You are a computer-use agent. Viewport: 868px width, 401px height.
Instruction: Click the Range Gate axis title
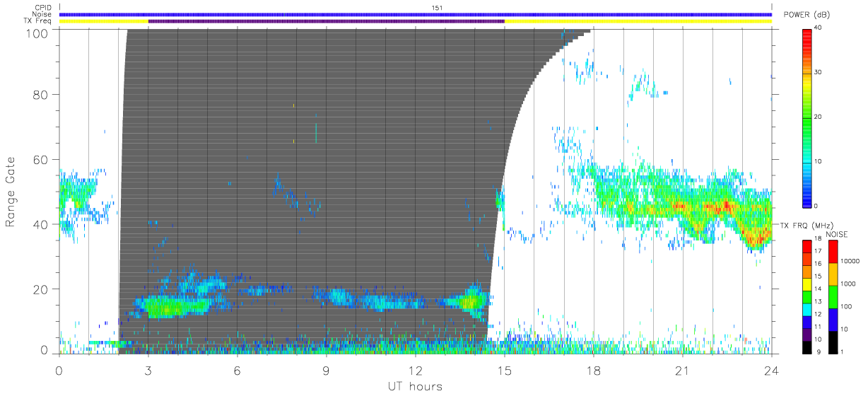click(x=11, y=192)
